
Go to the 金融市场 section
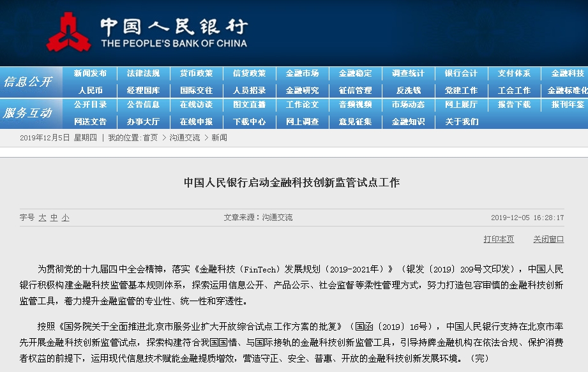click(302, 73)
